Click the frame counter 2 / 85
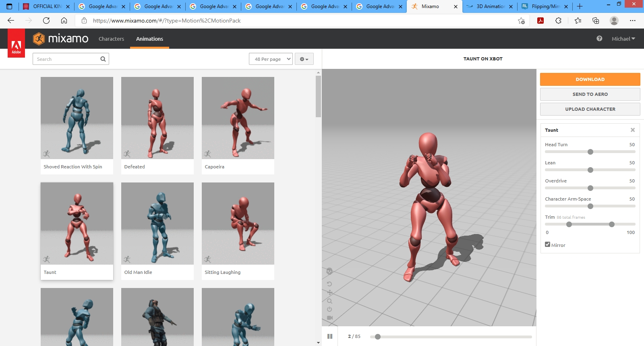 (x=354, y=336)
